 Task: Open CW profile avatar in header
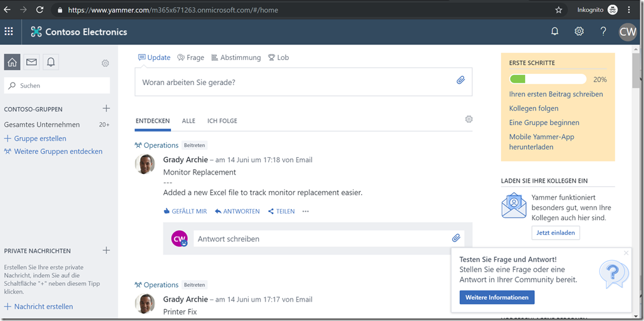[x=628, y=32]
